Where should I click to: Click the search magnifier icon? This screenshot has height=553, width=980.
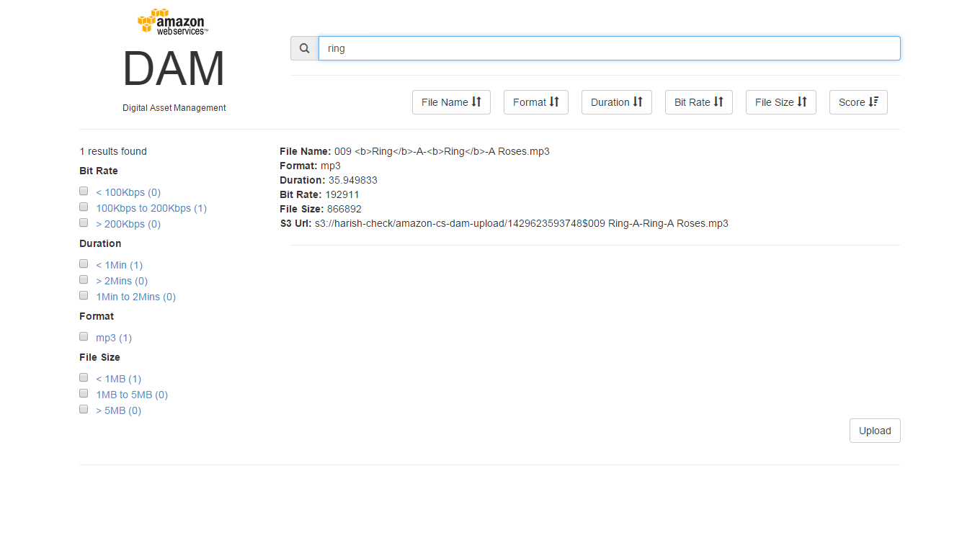tap(305, 48)
